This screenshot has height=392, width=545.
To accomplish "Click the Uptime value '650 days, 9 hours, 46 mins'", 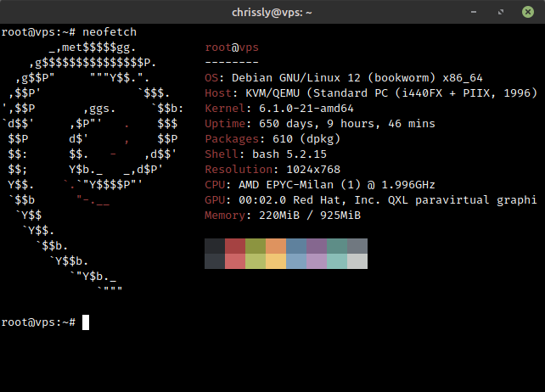I will (x=347, y=124).
